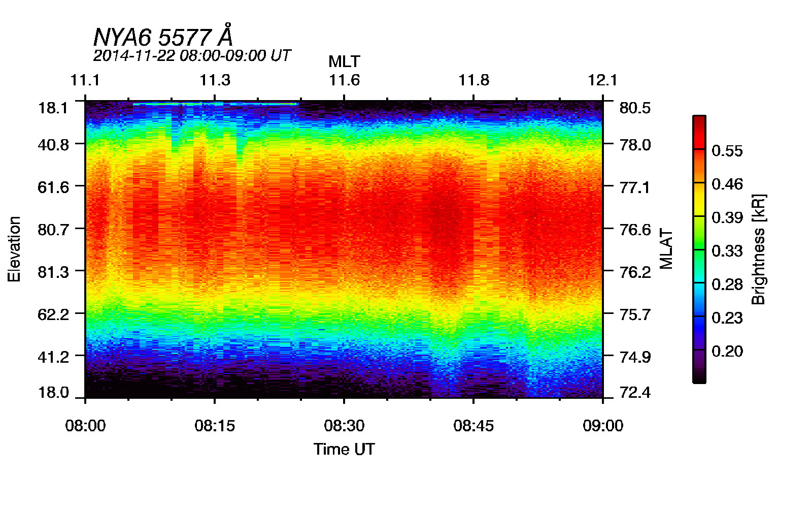Click the elevation tick label "62.2"
The width and height of the screenshot is (812, 508).
[53, 314]
